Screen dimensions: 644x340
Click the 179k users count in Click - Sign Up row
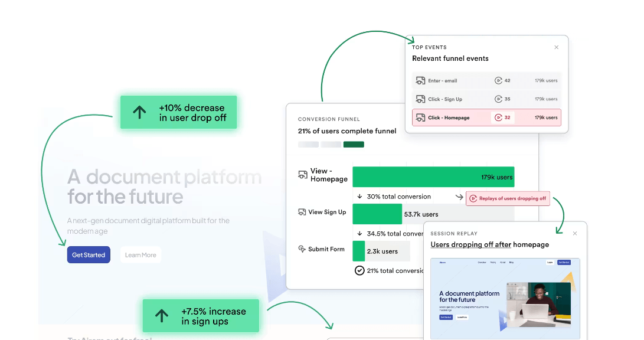(546, 99)
